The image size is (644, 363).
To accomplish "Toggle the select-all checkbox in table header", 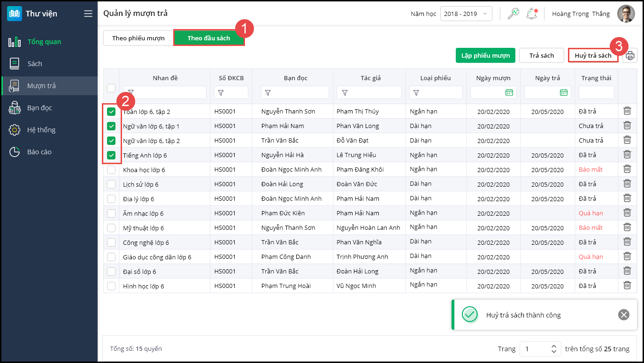I will (111, 88).
